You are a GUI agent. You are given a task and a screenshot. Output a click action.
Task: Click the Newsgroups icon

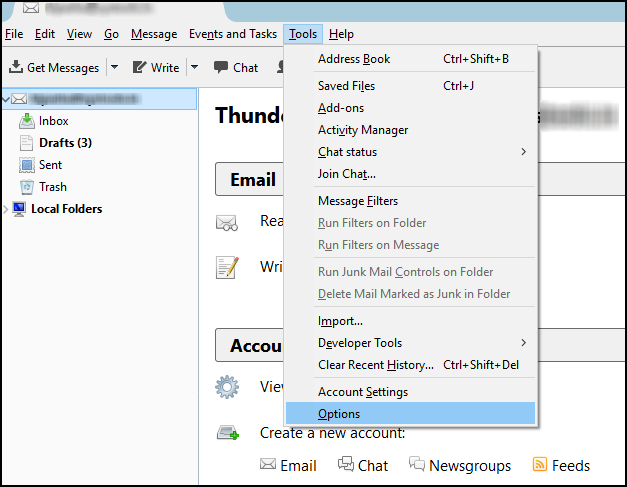tap(417, 464)
